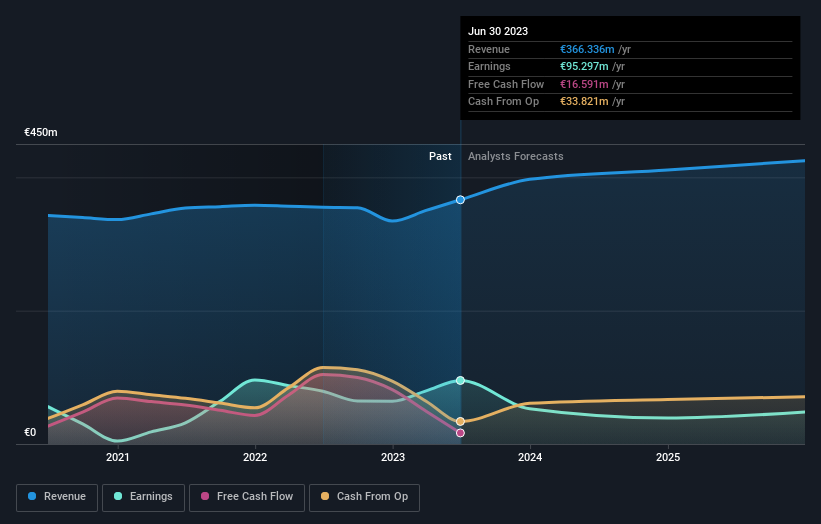Click the blue Revenue data point marker

[460, 200]
